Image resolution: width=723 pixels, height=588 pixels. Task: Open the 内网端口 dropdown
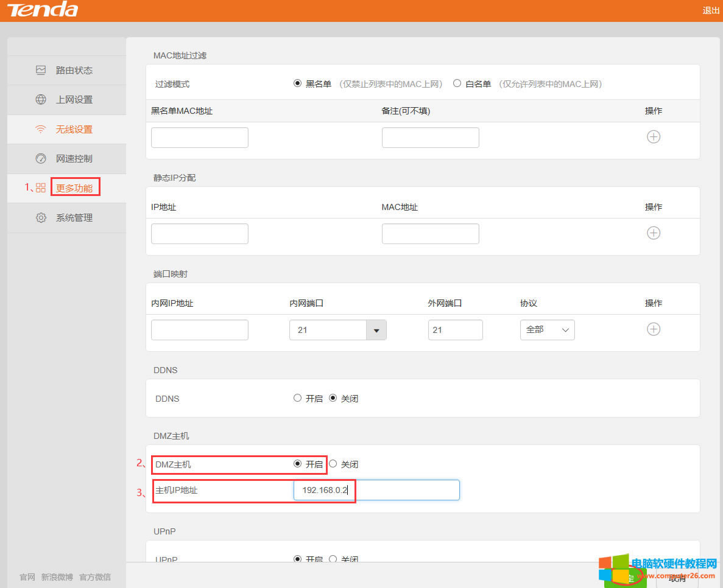click(x=376, y=329)
